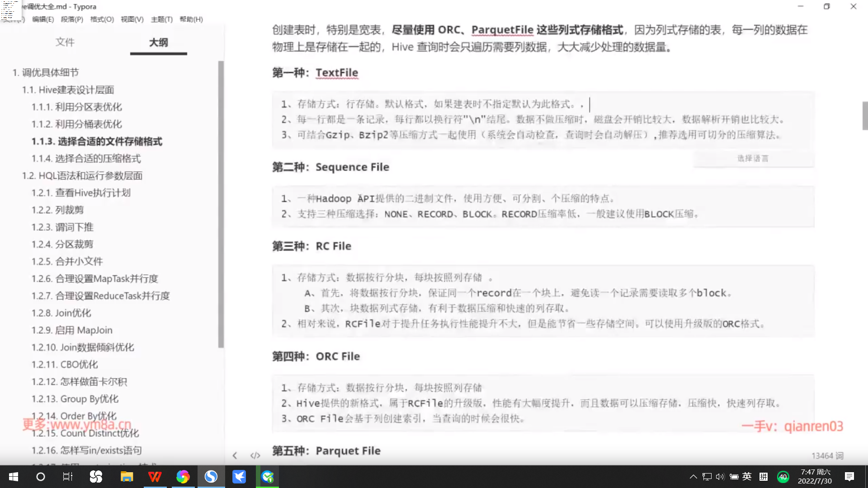Open the 格式(O) menu

click(102, 19)
